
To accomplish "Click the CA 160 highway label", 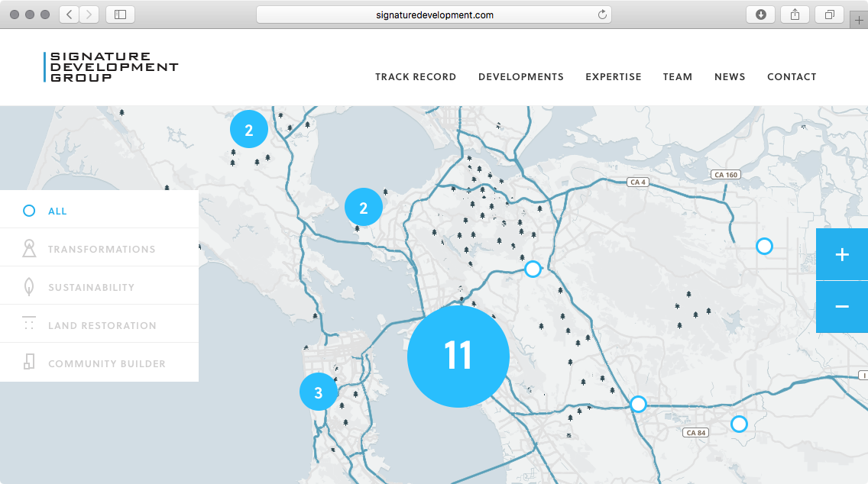I will pos(726,175).
